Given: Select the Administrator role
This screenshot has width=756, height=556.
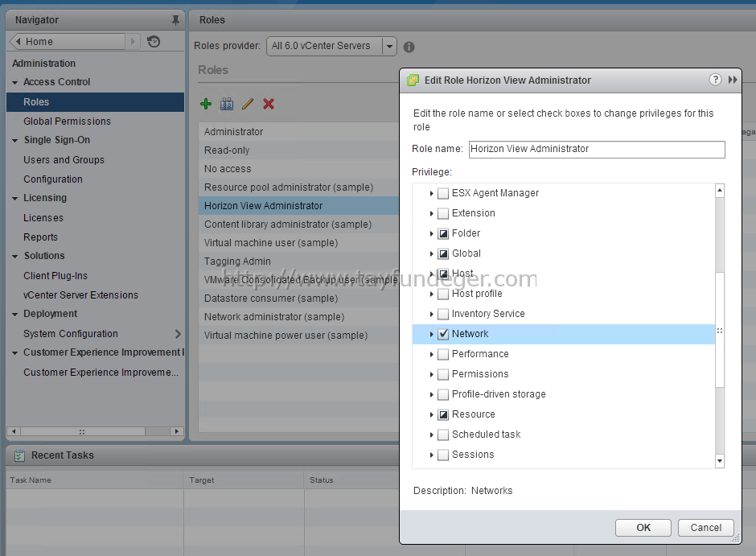Looking at the screenshot, I should 298,132.
